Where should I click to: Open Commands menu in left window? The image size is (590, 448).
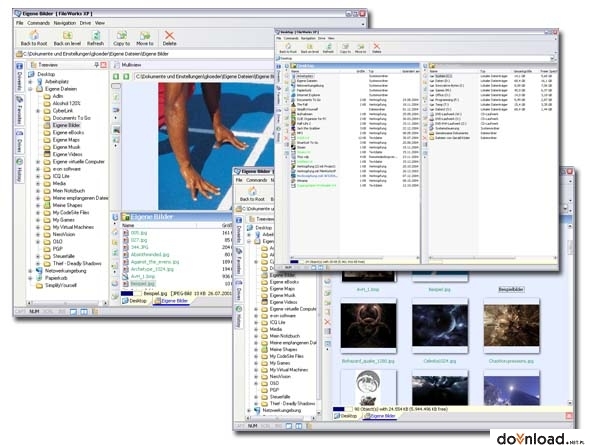[x=38, y=23]
